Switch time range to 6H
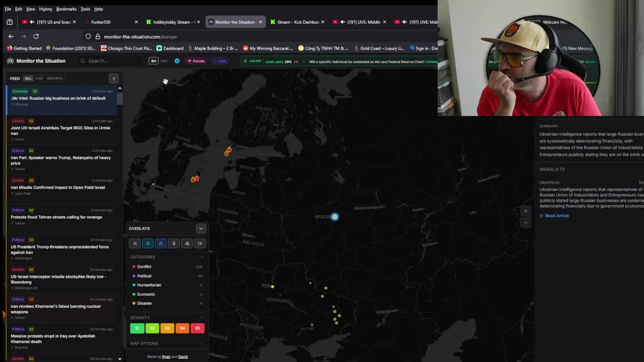644x362 pixels. [x=153, y=61]
